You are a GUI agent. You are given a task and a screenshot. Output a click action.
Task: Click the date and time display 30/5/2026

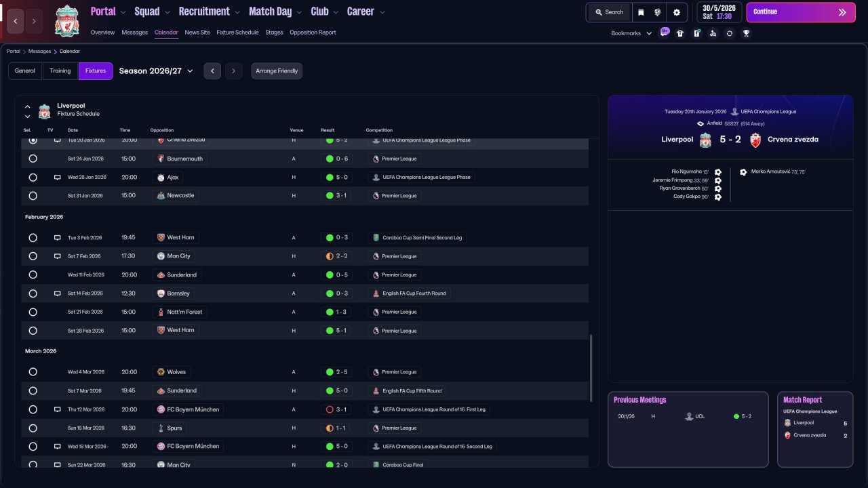point(718,12)
